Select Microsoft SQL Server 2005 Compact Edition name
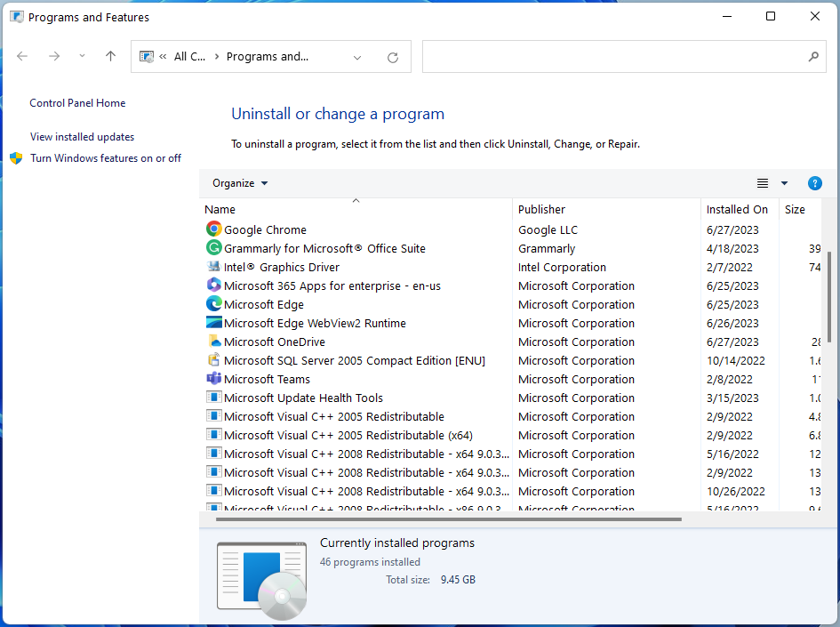This screenshot has height=627, width=840. coord(355,360)
